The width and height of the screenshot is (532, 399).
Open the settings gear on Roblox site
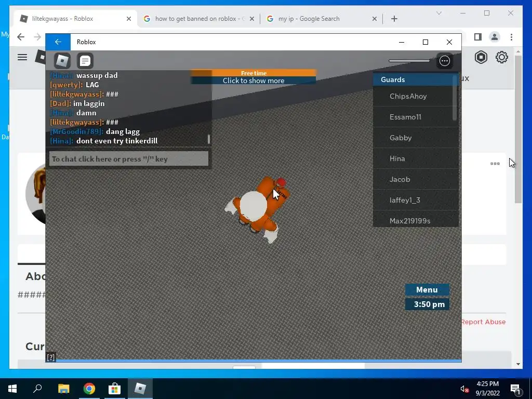click(x=501, y=57)
